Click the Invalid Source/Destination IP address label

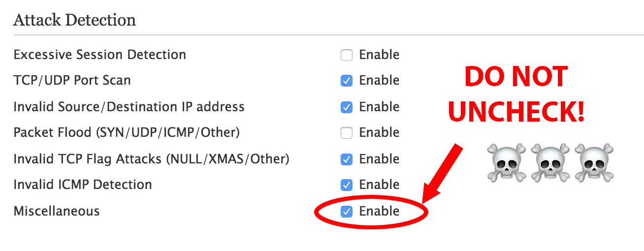click(x=129, y=107)
